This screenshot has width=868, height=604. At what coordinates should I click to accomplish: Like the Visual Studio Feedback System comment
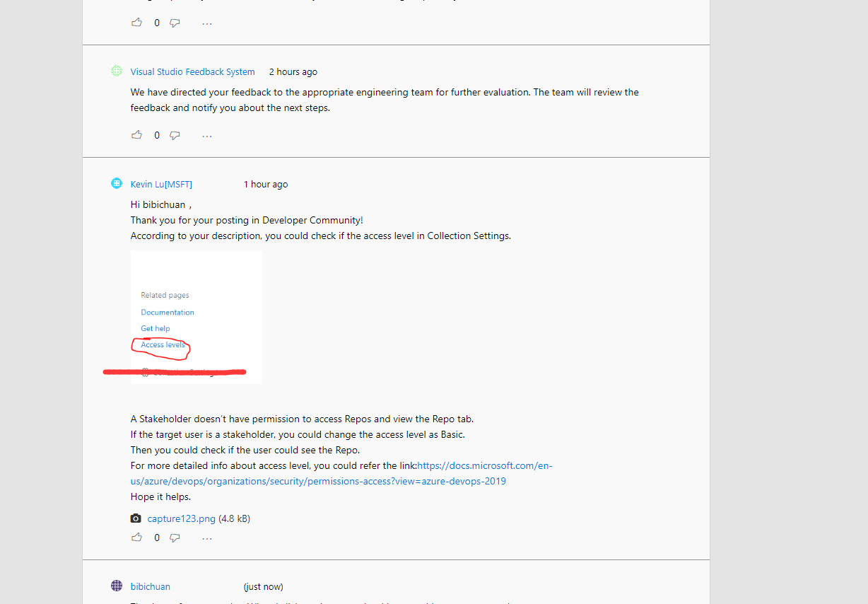click(x=136, y=135)
